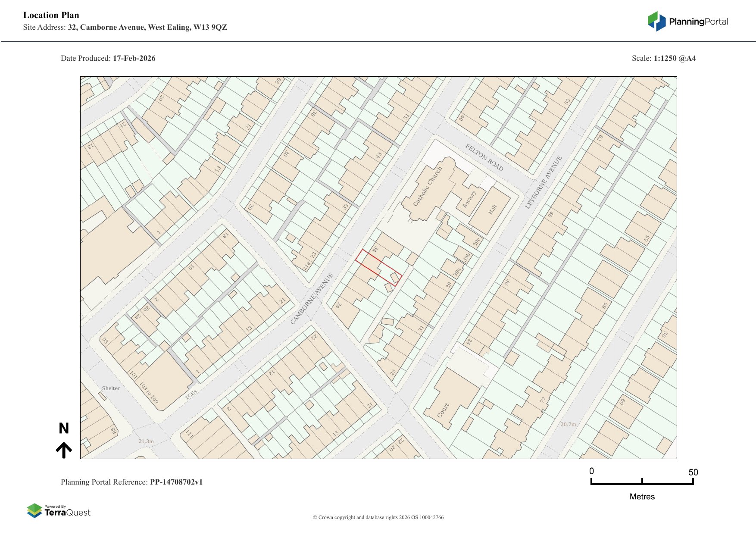This screenshot has width=756, height=535.
Task: Click the Catholic Church building label
Action: tap(428, 186)
